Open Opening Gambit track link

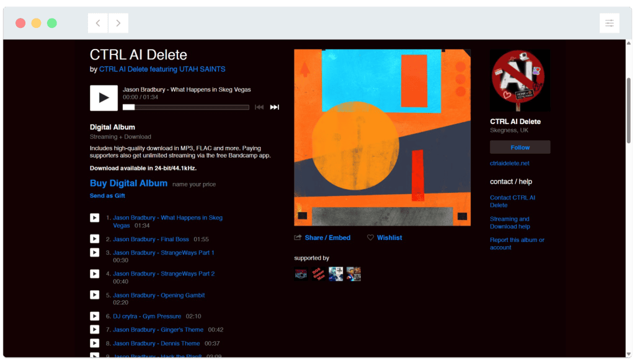[159, 295]
